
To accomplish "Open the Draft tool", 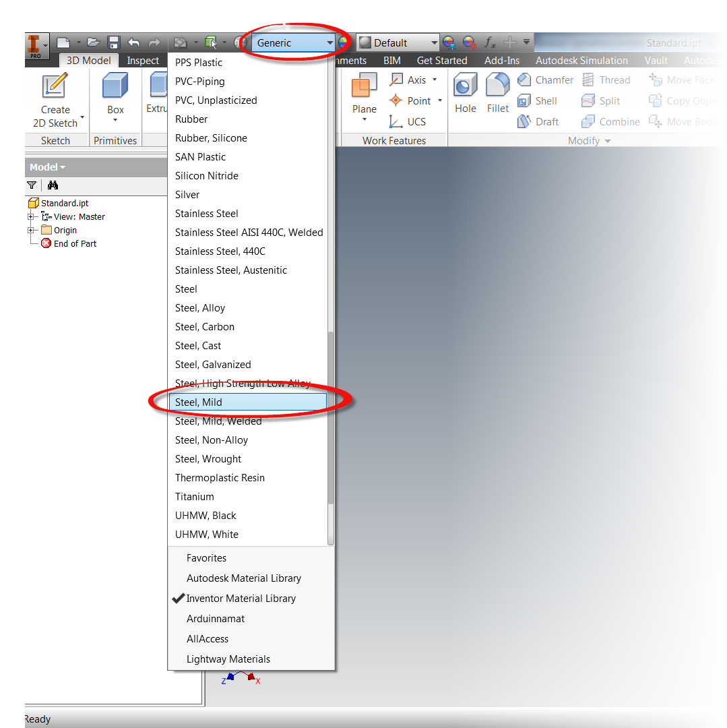I will (x=538, y=121).
